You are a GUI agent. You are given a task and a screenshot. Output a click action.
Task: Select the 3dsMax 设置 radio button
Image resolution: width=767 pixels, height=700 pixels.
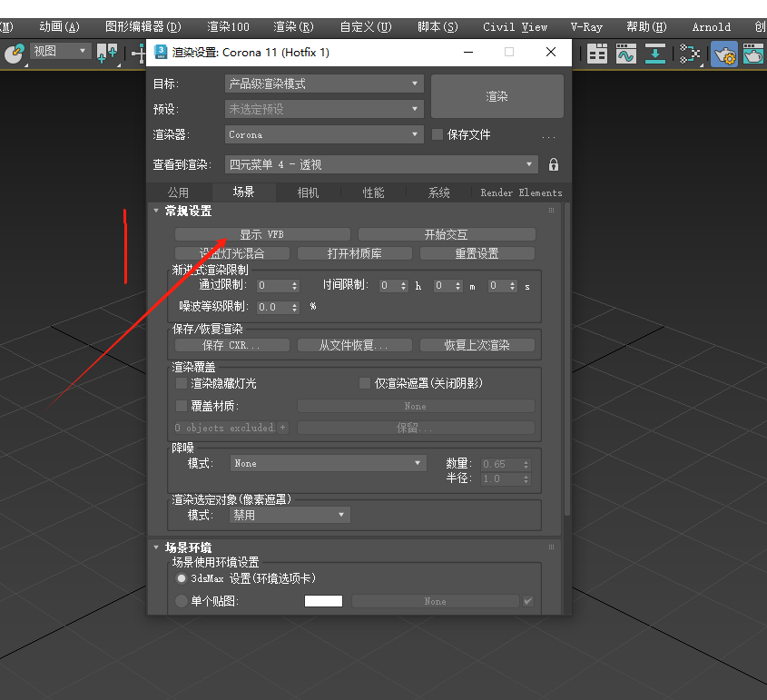pyautogui.click(x=182, y=578)
